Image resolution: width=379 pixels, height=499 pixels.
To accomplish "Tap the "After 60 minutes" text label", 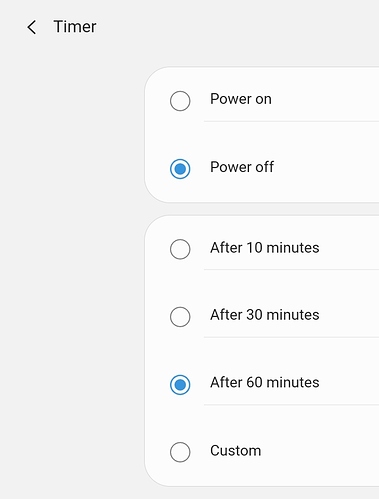I will click(265, 382).
